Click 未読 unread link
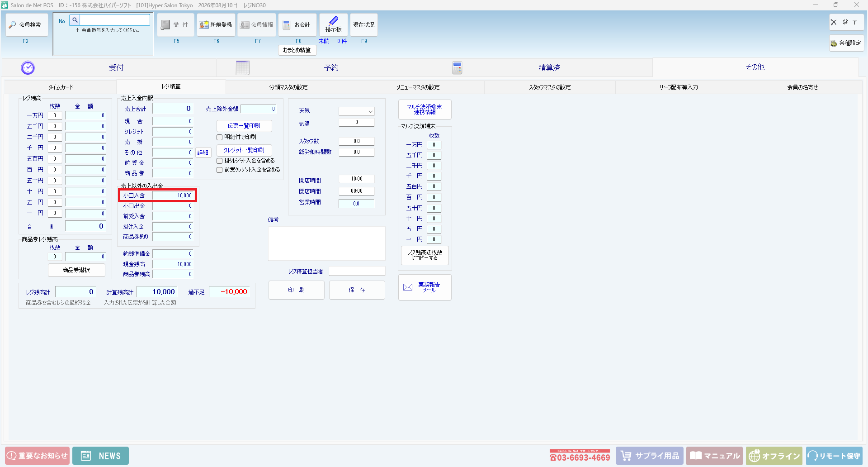This screenshot has width=868, height=467. click(x=324, y=41)
